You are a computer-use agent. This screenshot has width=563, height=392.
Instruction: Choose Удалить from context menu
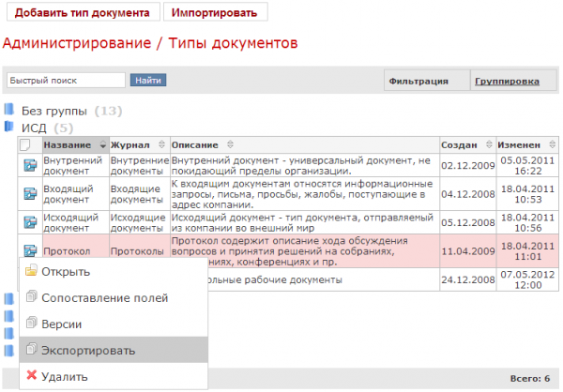coord(114,376)
